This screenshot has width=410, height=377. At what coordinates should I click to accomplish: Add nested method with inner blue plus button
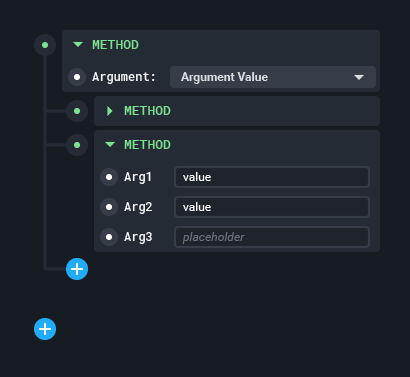pyautogui.click(x=77, y=269)
